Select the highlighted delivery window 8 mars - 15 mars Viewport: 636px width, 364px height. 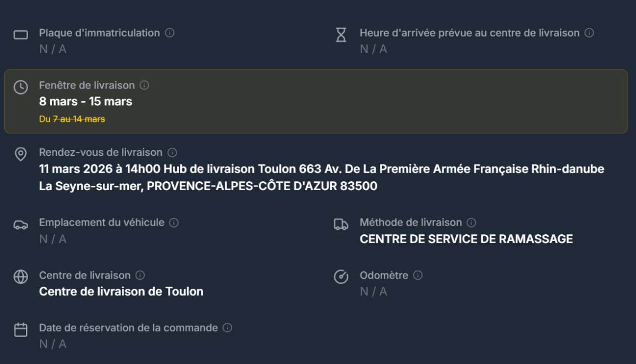click(86, 101)
